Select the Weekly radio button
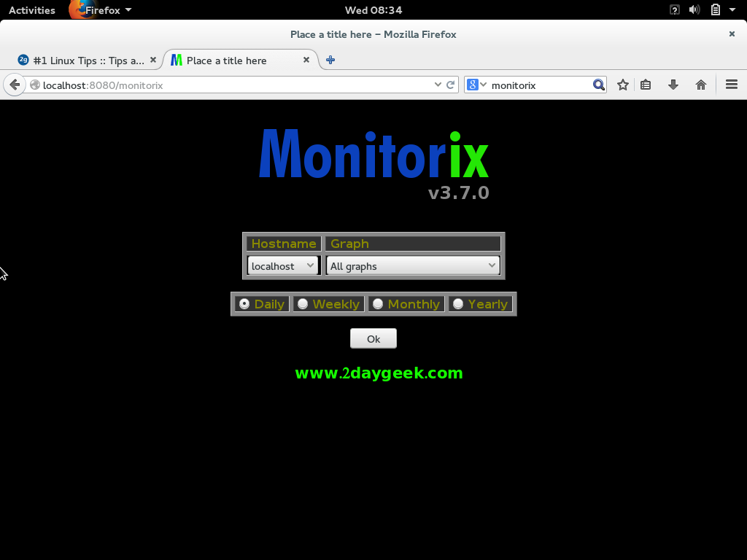The image size is (747, 560). click(x=303, y=304)
